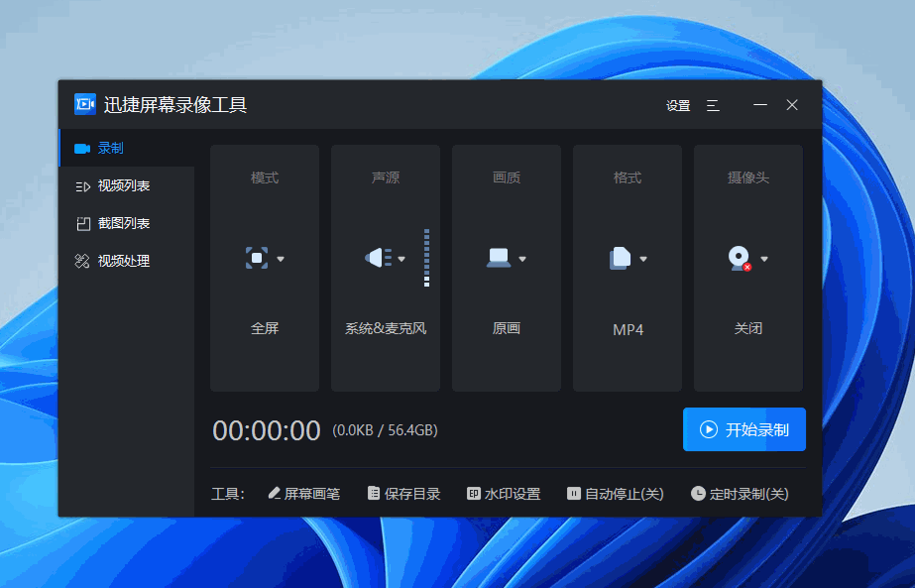Click the 00:00:00 recording timer

266,431
